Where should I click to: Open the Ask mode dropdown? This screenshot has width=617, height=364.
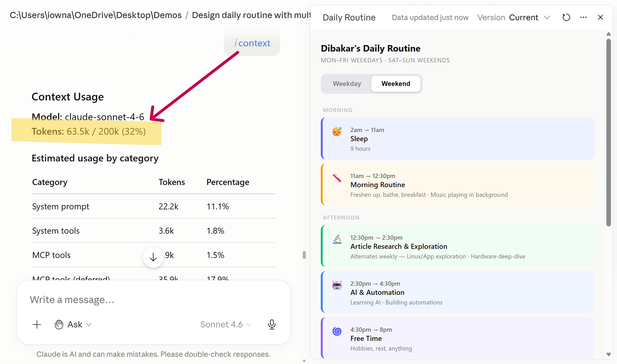[x=73, y=324]
